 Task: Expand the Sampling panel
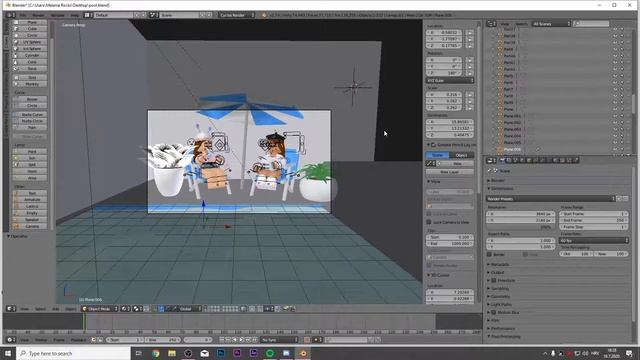pyautogui.click(x=500, y=289)
